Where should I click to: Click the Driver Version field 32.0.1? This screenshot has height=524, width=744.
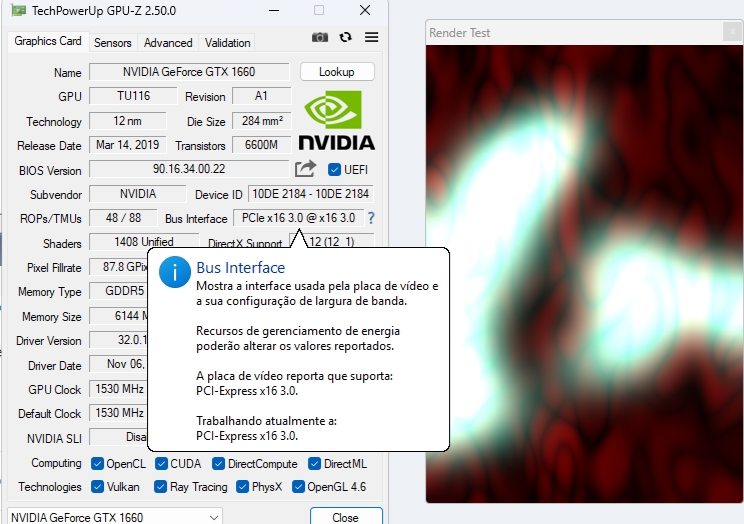click(119, 340)
